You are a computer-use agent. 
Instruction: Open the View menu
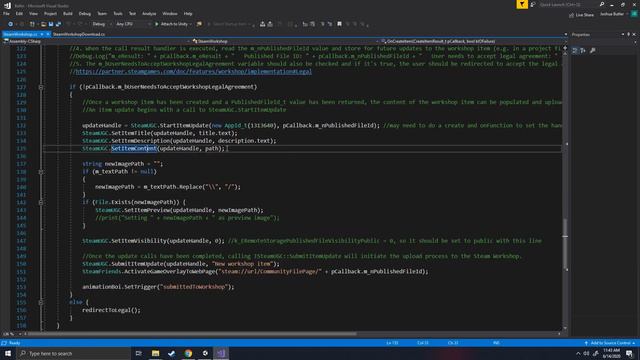[33, 14]
